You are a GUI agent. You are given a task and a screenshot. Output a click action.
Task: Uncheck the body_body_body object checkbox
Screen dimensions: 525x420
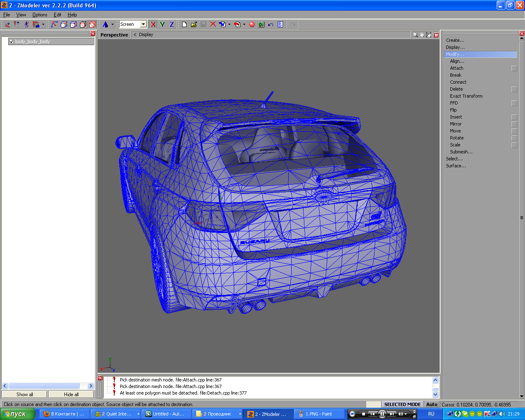(x=11, y=41)
